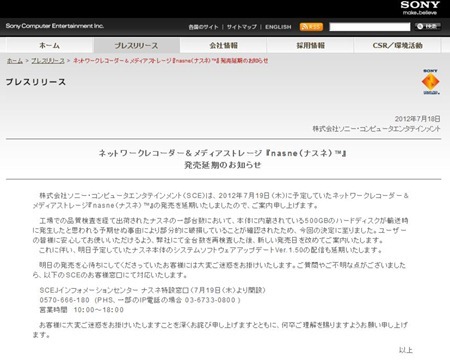Open the サイトマップ link
The height and width of the screenshot is (360, 450).
coord(242,27)
